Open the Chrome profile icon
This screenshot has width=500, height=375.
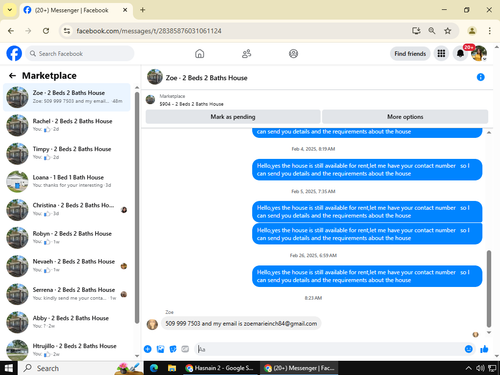(472, 31)
